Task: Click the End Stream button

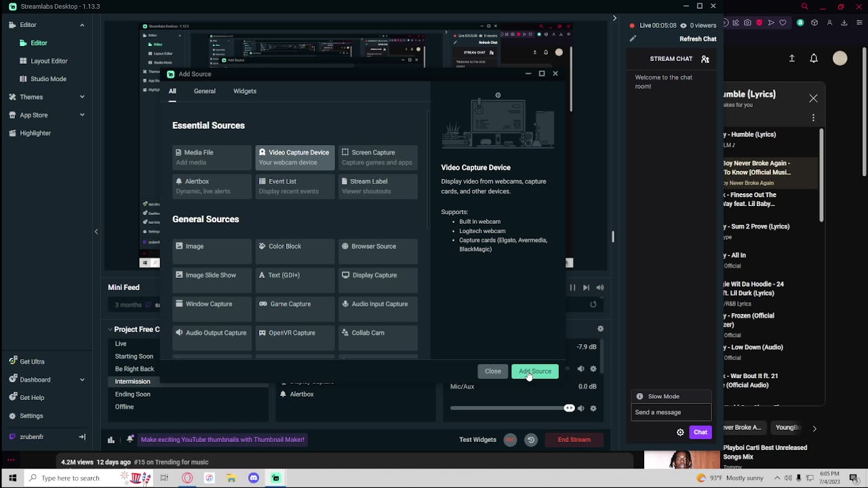Action: coord(574,440)
